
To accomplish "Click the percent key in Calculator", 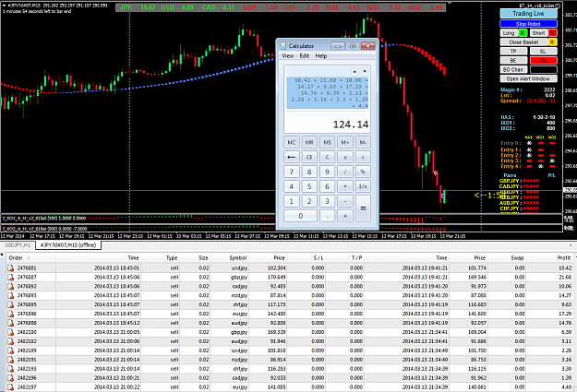I will 363,172.
